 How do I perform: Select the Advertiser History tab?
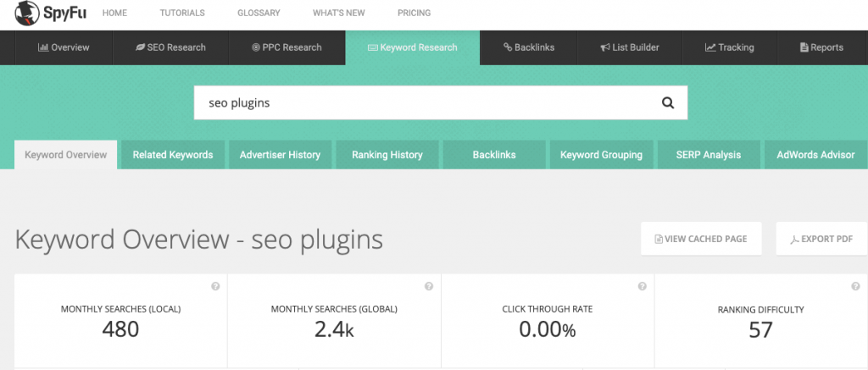pos(280,155)
